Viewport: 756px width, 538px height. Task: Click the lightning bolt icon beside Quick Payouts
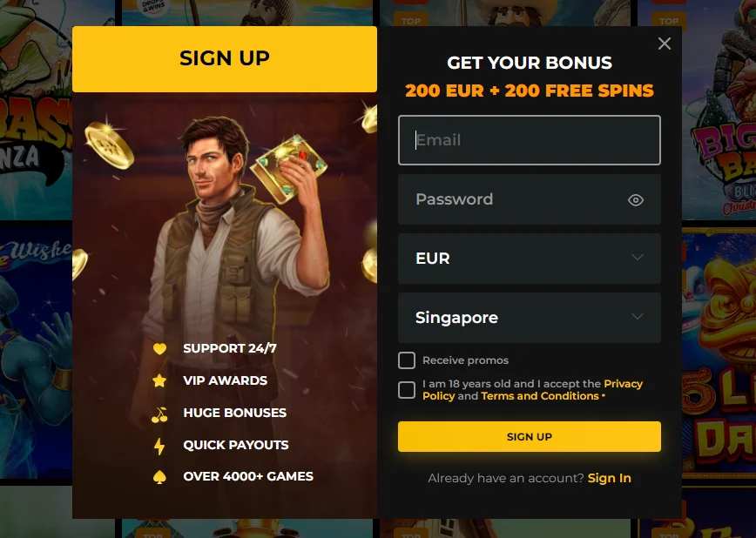(x=159, y=447)
